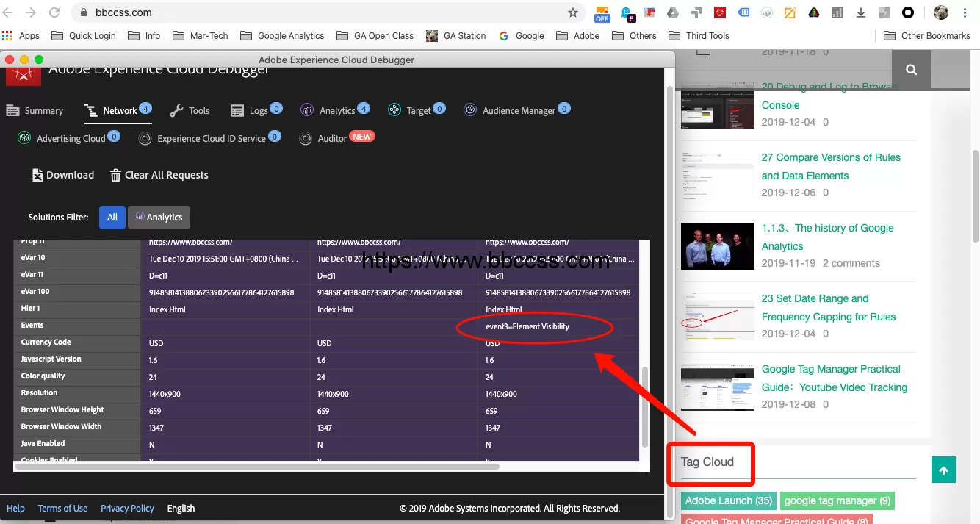
Task: Click the Adobe Launch (35) tag
Action: point(729,500)
